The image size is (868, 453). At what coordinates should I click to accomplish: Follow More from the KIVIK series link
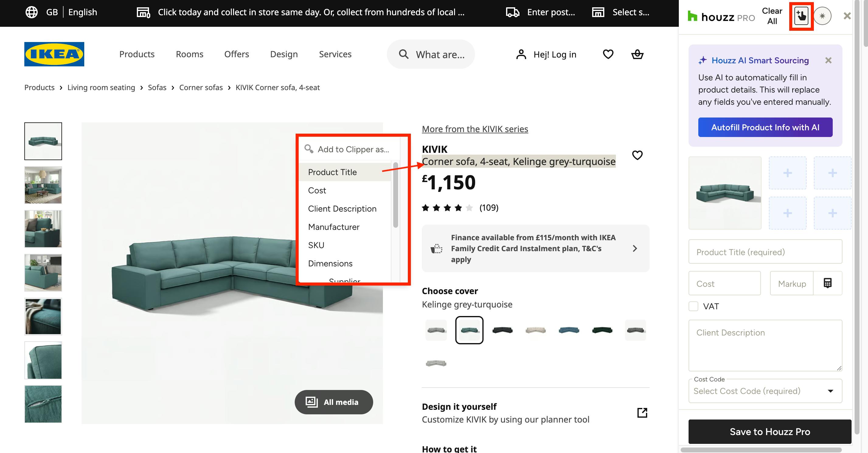475,129
